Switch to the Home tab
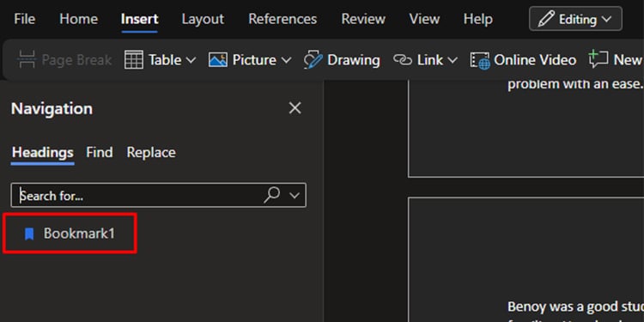644x322 pixels. click(x=78, y=19)
